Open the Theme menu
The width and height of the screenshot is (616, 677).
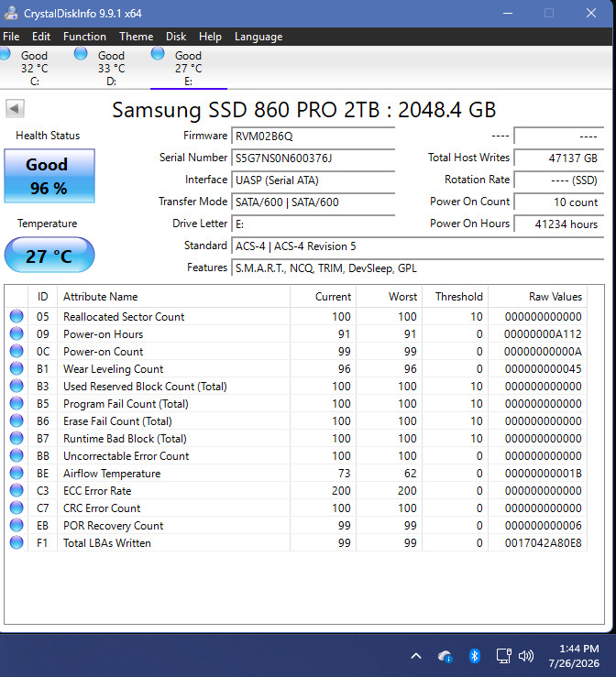click(136, 37)
